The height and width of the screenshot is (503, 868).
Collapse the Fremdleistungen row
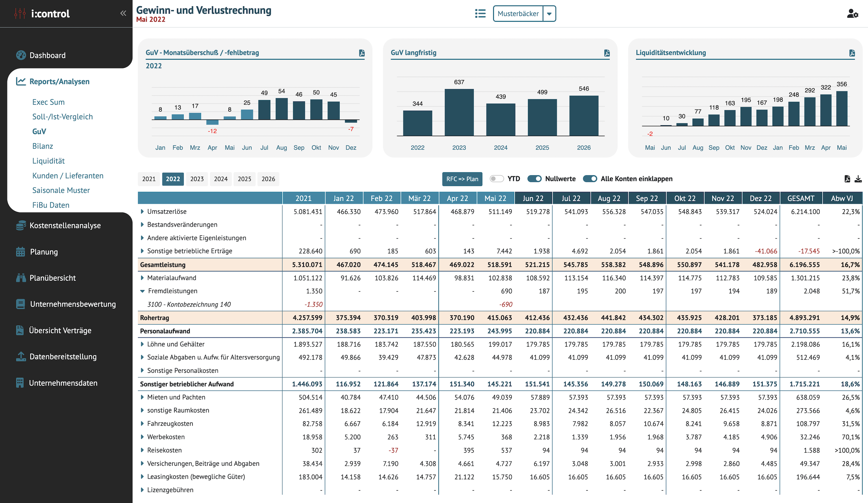142,291
